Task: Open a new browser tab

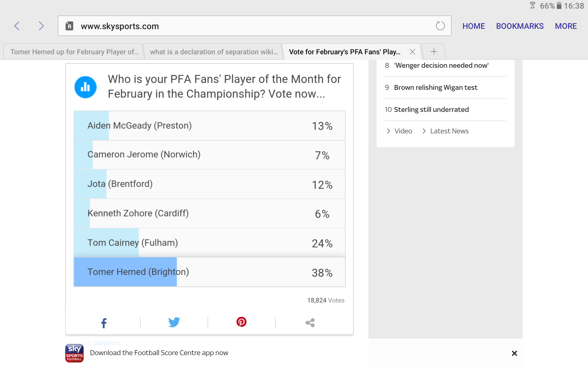Action: pyautogui.click(x=434, y=52)
